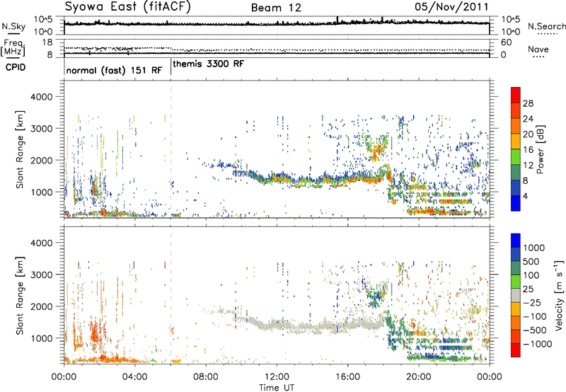
Task: Select the "Time UT" axis title
Action: (x=277, y=388)
